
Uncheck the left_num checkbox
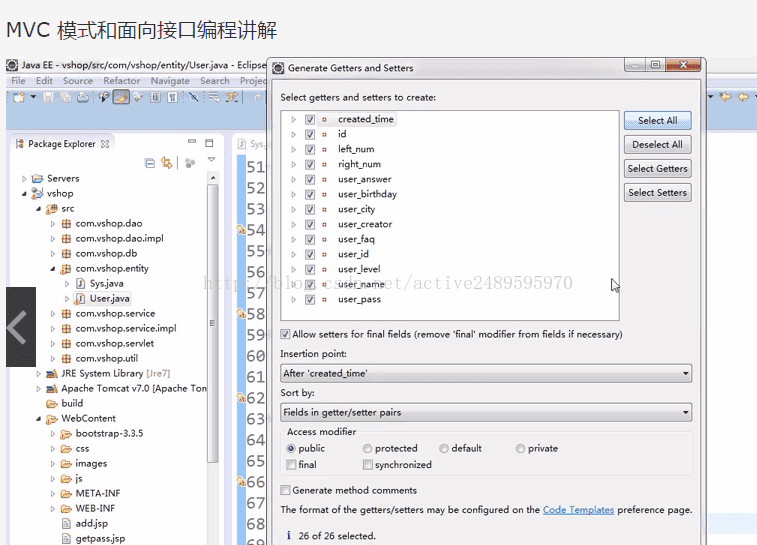(310, 149)
